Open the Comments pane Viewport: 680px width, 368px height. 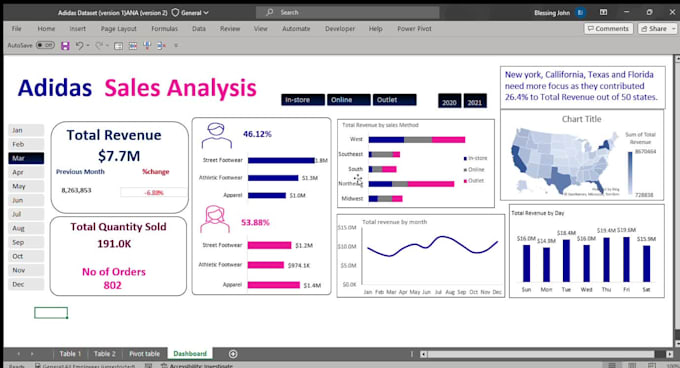pyautogui.click(x=608, y=29)
